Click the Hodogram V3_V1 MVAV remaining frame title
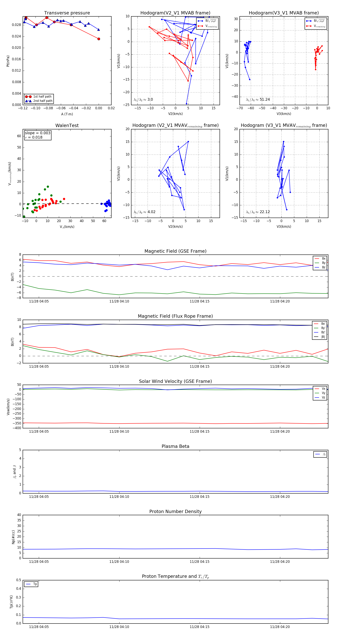Image resolution: width=351 pixels, height=644 pixels. pos(284,125)
